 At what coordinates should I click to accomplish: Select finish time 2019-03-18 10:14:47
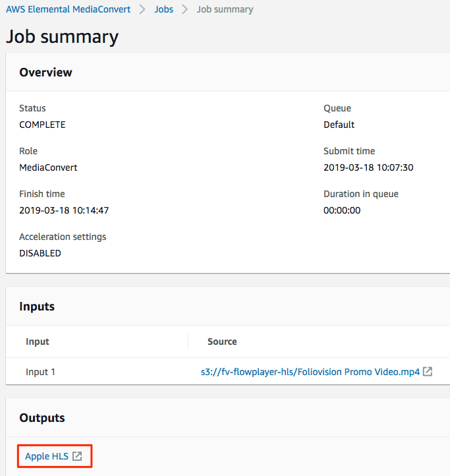64,210
